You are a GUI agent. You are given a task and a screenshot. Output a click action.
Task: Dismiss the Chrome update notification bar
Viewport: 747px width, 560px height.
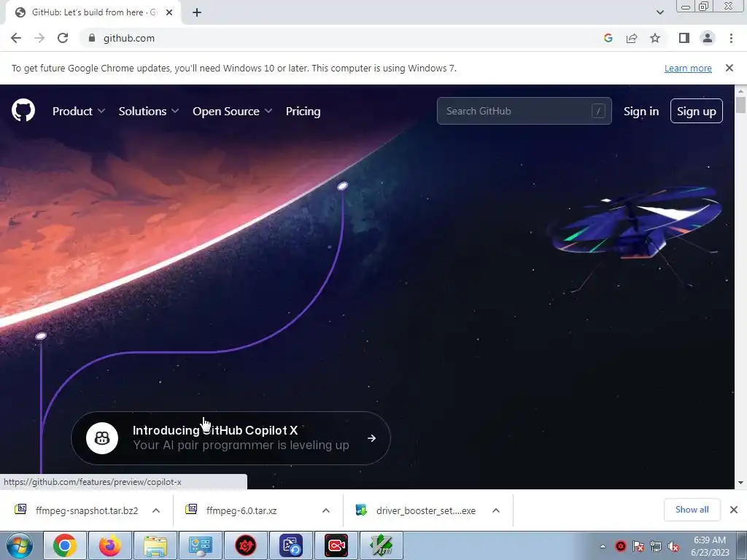729,68
